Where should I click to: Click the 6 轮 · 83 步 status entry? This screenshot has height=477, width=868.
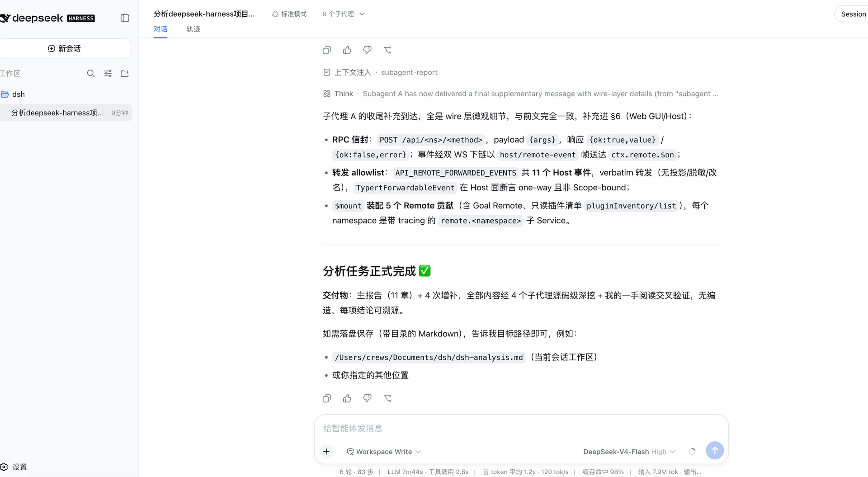tap(356, 472)
